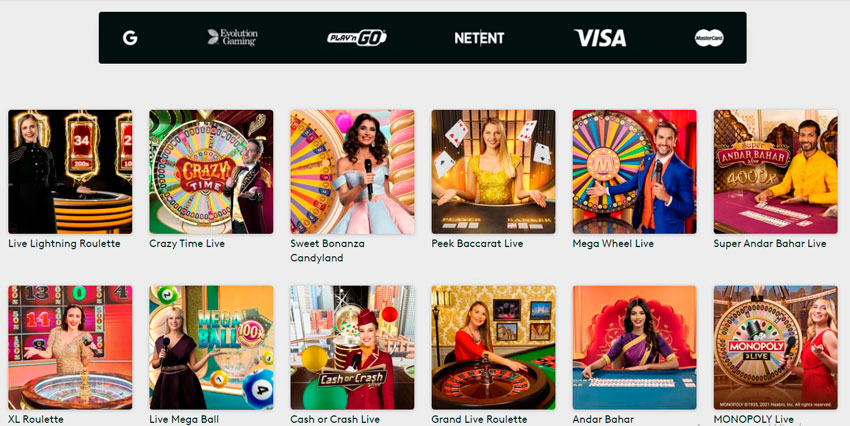Screen dimensions: 850x426
Task: Click the MasterCard logo
Action: [x=709, y=38]
